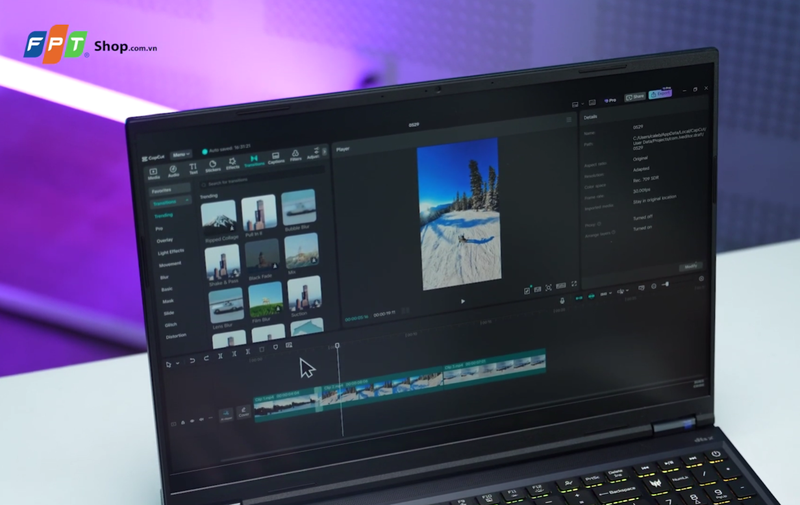Click the Modify button in Details panel
Viewport: 800px width, 505px height.
point(691,266)
